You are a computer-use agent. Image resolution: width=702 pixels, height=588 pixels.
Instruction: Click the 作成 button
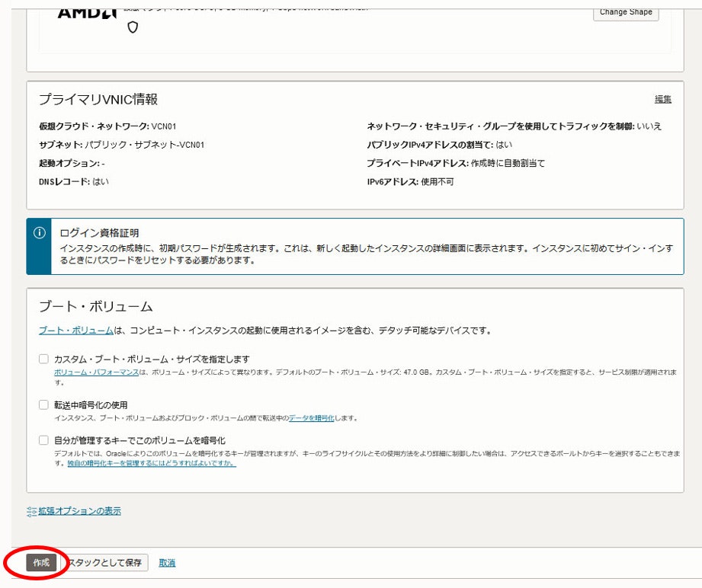(x=41, y=563)
